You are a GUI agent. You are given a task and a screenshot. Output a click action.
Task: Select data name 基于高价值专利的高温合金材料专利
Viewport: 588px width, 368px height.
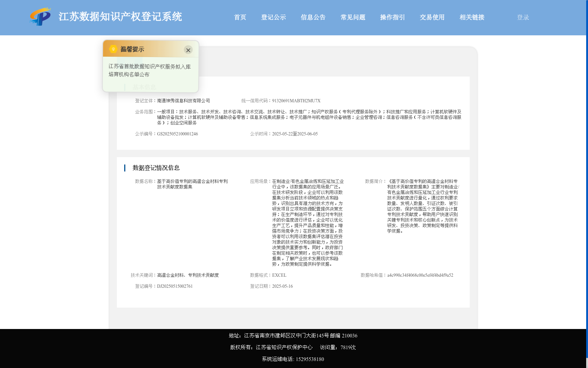pos(192,181)
